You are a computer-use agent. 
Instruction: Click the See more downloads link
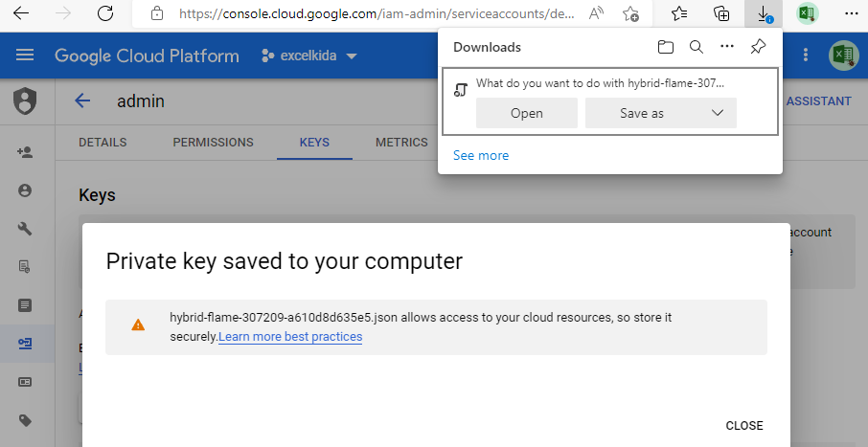coord(481,155)
